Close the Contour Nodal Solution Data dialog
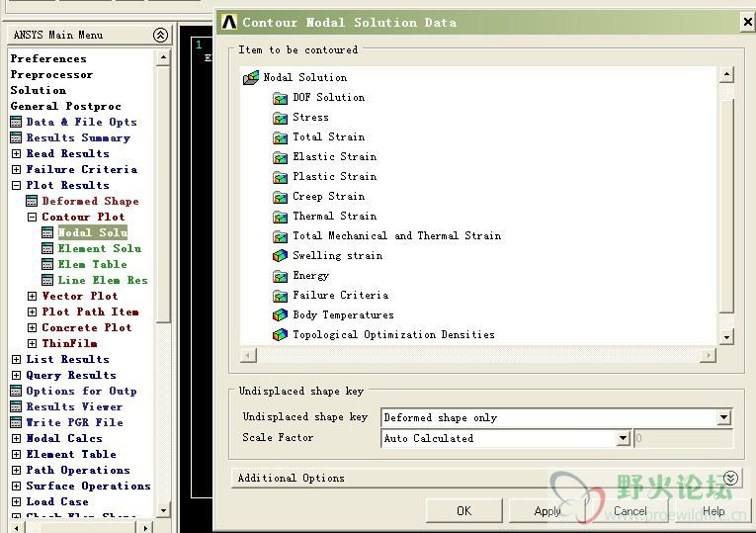This screenshot has width=756, height=533. point(747,22)
